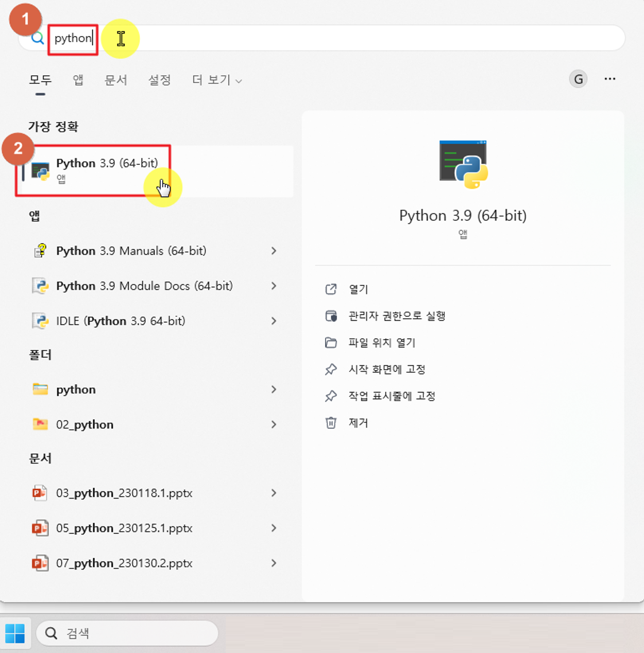Click the python folder icon
Image resolution: width=644 pixels, height=653 pixels.
[40, 389]
